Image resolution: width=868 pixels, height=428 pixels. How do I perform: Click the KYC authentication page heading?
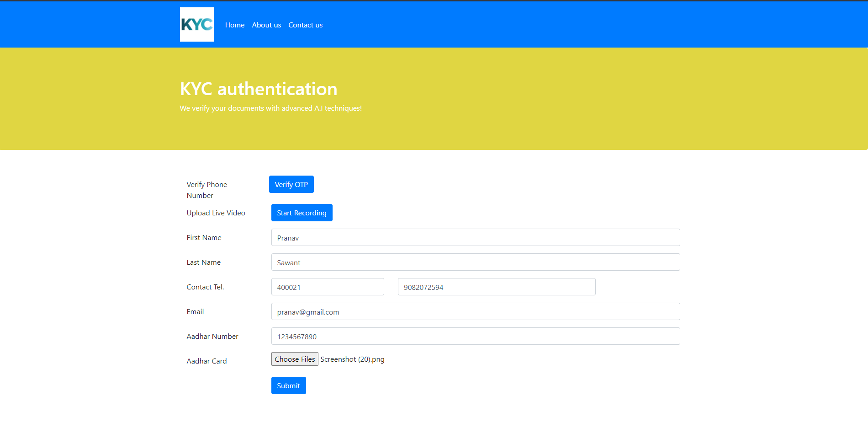point(259,89)
